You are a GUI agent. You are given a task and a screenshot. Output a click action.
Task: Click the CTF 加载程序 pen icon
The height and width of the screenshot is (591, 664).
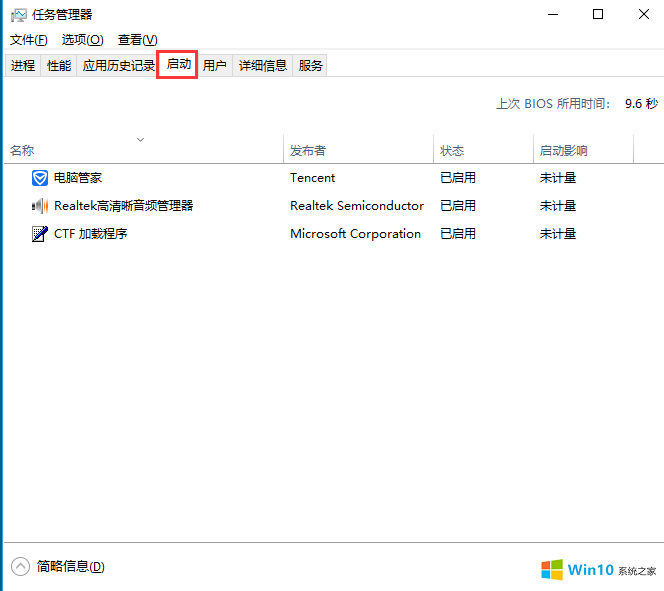[x=40, y=234]
